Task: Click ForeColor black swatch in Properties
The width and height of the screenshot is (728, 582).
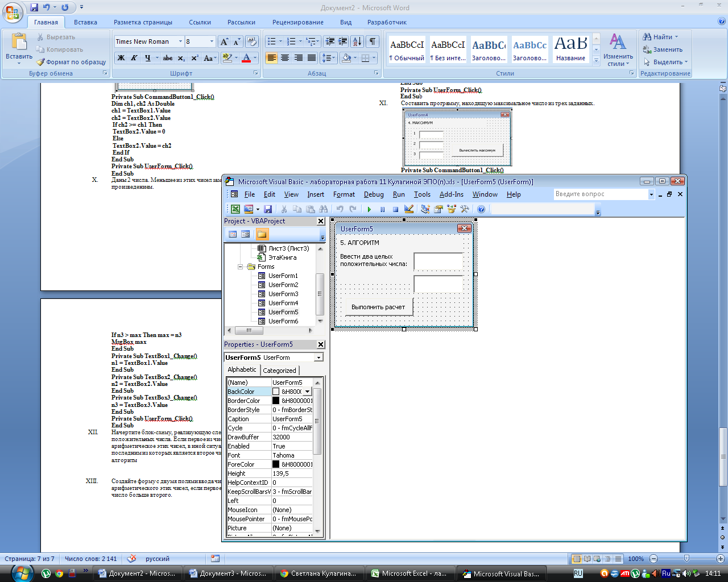Action: point(276,464)
